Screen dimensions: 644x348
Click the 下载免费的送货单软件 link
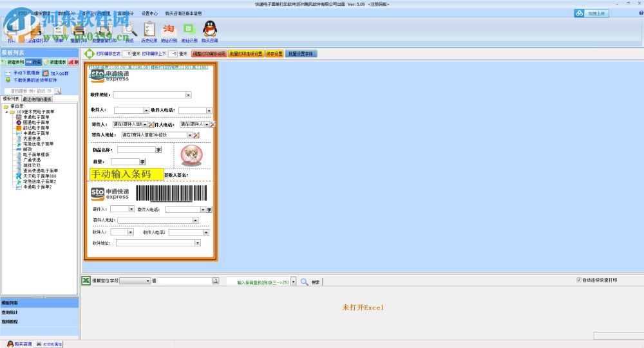pyautogui.click(x=35, y=80)
